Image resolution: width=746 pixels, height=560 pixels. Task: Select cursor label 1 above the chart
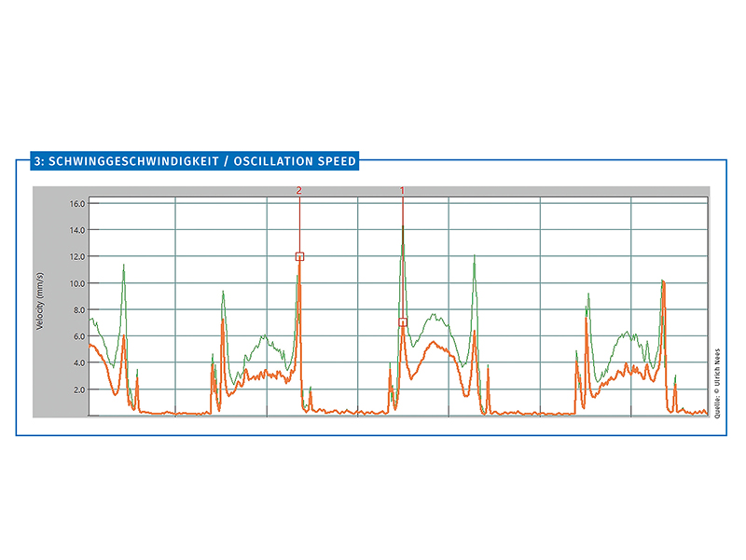pos(403,190)
